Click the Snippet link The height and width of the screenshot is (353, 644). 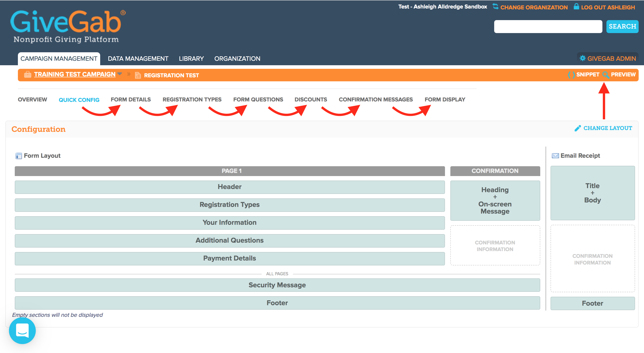pyautogui.click(x=587, y=74)
